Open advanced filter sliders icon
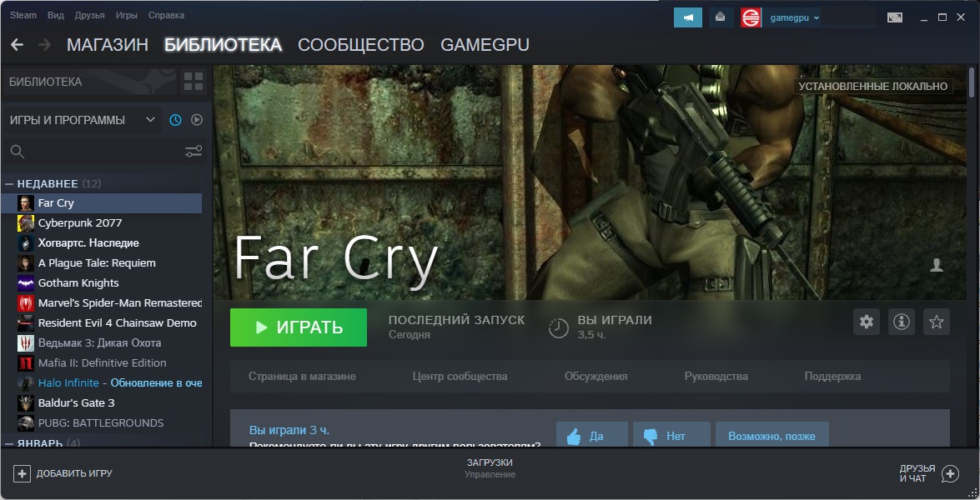This screenshot has width=980, height=500. click(193, 151)
